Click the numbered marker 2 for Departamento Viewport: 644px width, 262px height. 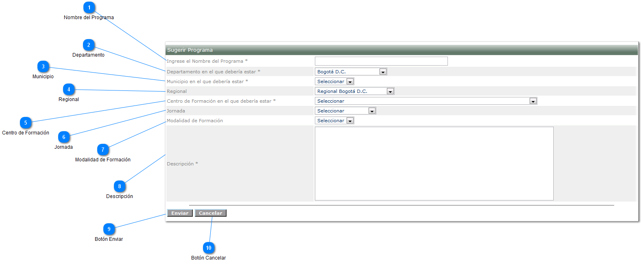(x=89, y=45)
